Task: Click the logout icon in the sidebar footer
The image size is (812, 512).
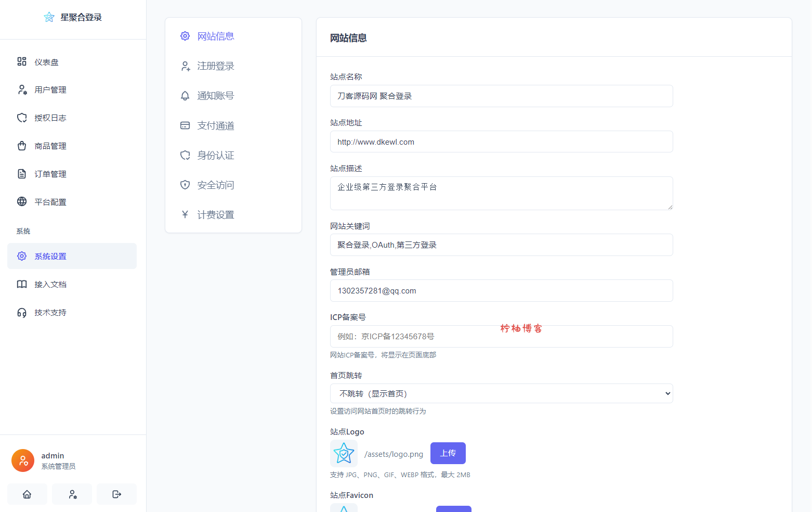Action: click(116, 494)
